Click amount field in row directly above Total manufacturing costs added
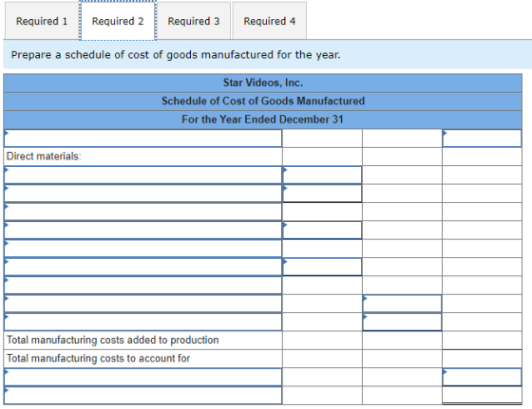The image size is (532, 409). pos(402,322)
